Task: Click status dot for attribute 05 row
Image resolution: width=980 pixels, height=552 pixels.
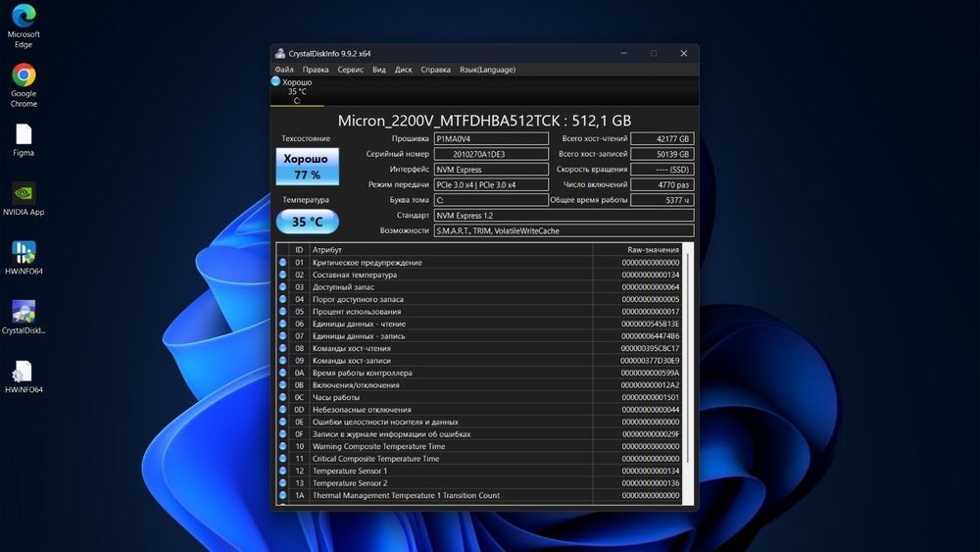Action: click(282, 312)
